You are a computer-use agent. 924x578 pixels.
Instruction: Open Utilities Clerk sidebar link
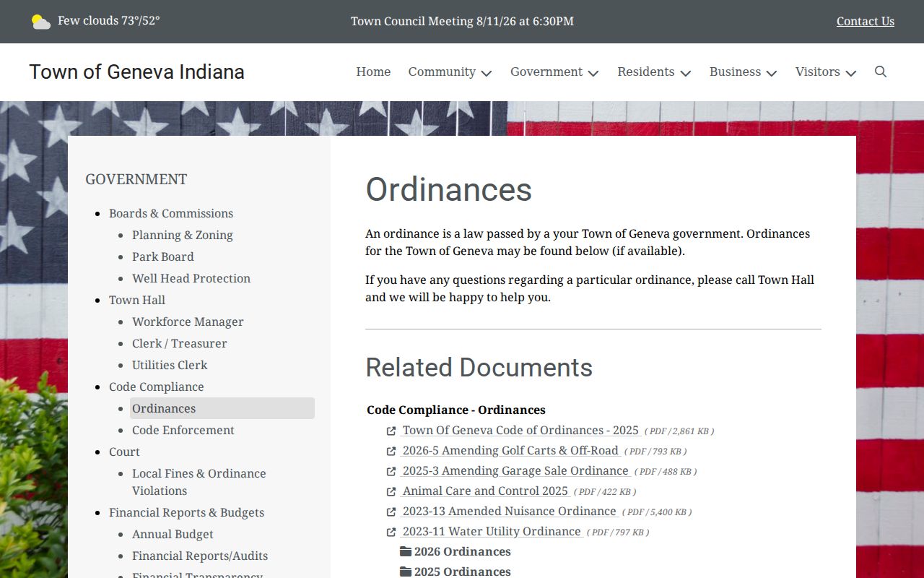170,365
